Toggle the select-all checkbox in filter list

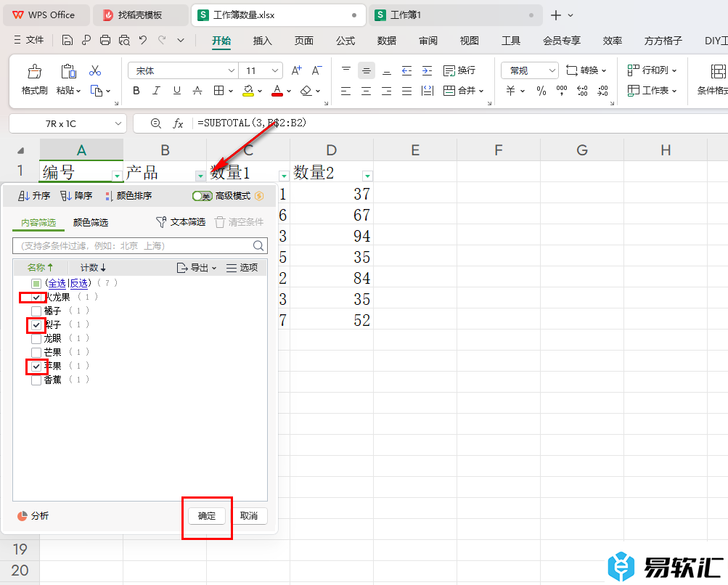click(36, 283)
